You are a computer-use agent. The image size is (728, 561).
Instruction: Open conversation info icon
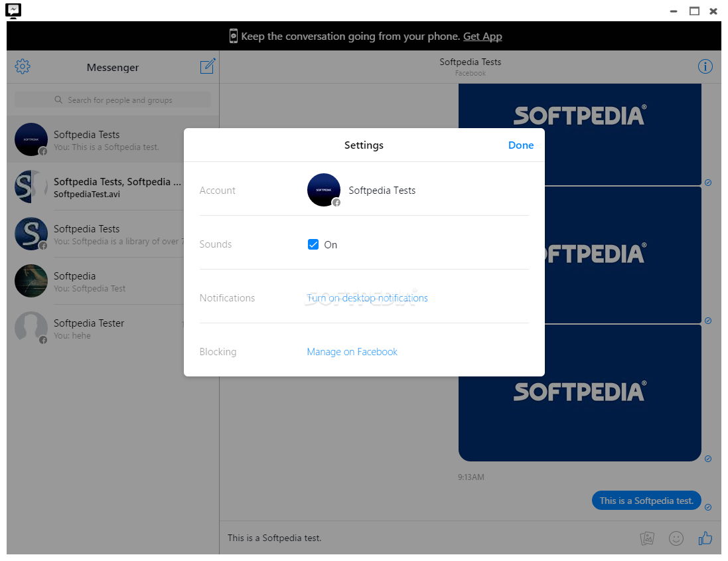705,66
